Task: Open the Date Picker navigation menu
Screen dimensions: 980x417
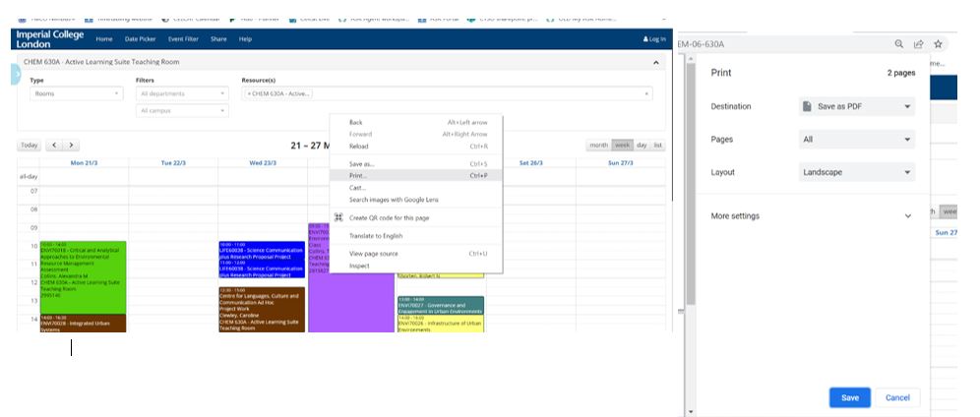Action: pos(140,39)
